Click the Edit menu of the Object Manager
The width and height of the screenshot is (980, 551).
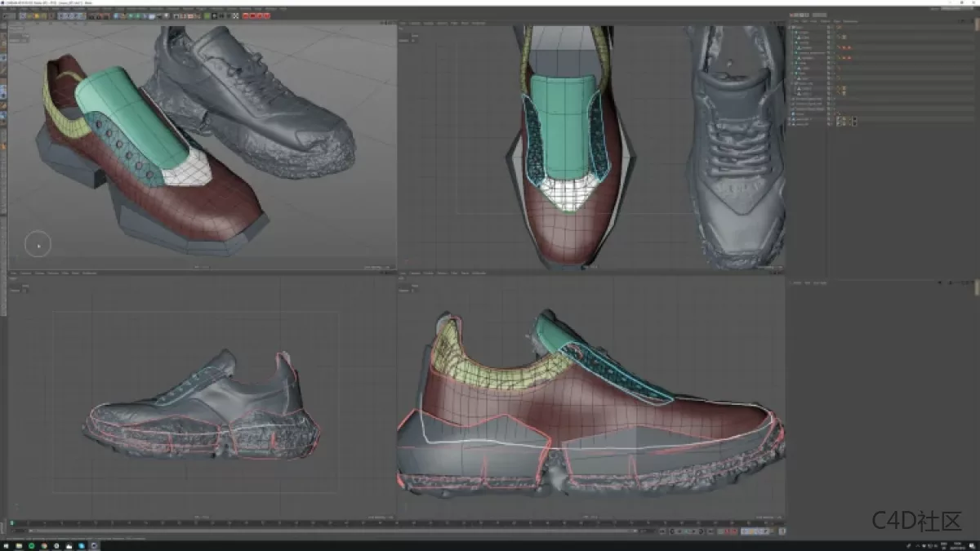(804, 22)
